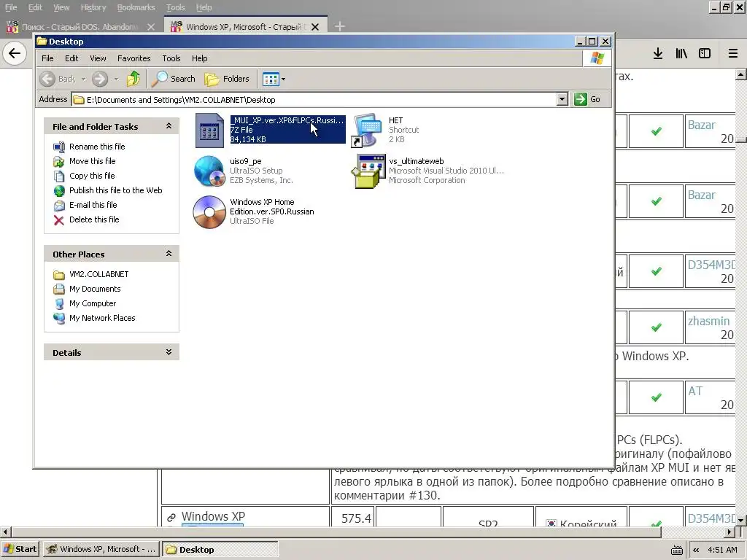Click the system clock 4:51 AM
Screen dimensions: 747x560
coord(722,550)
